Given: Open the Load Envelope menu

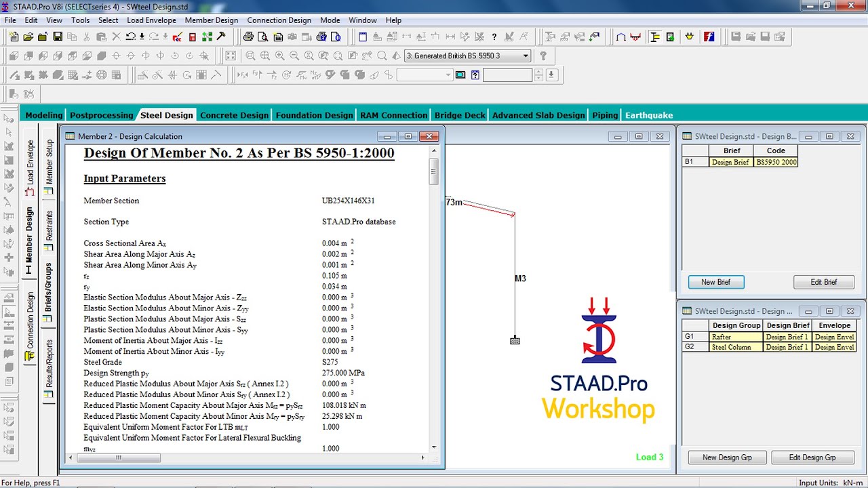Looking at the screenshot, I should tap(151, 20).
